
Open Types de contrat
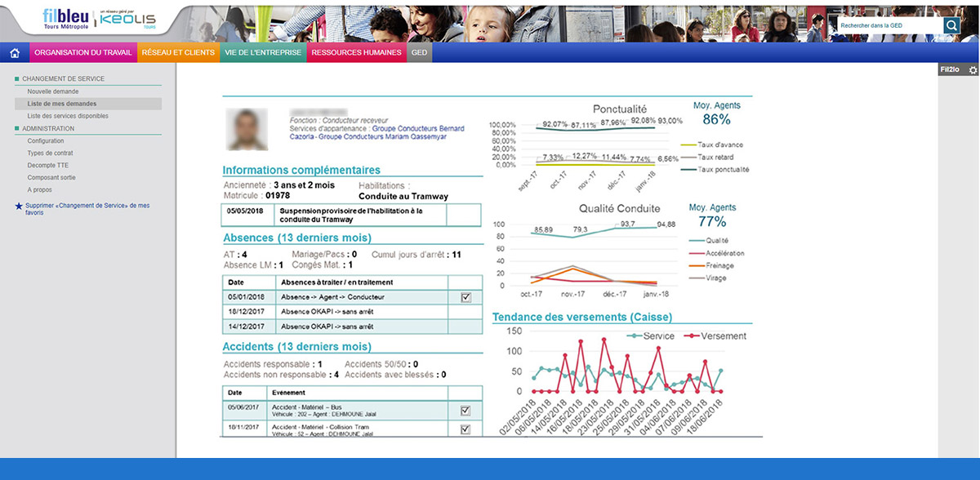[x=50, y=153]
